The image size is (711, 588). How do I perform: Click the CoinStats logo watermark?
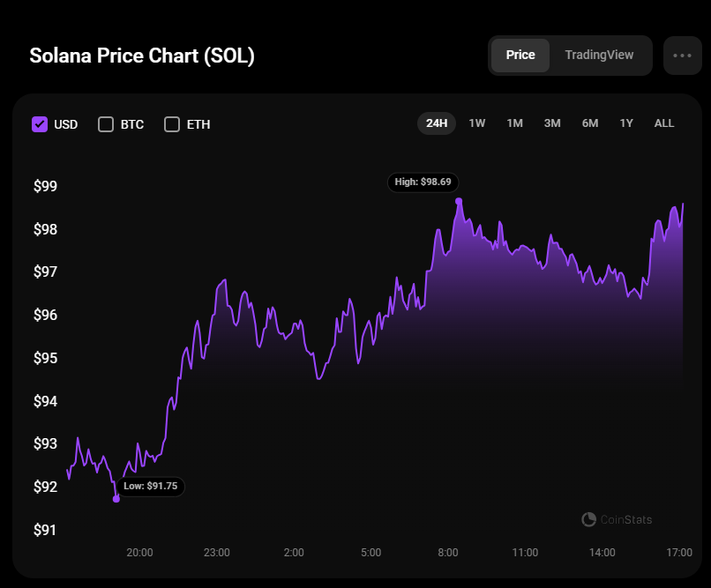[x=617, y=520]
